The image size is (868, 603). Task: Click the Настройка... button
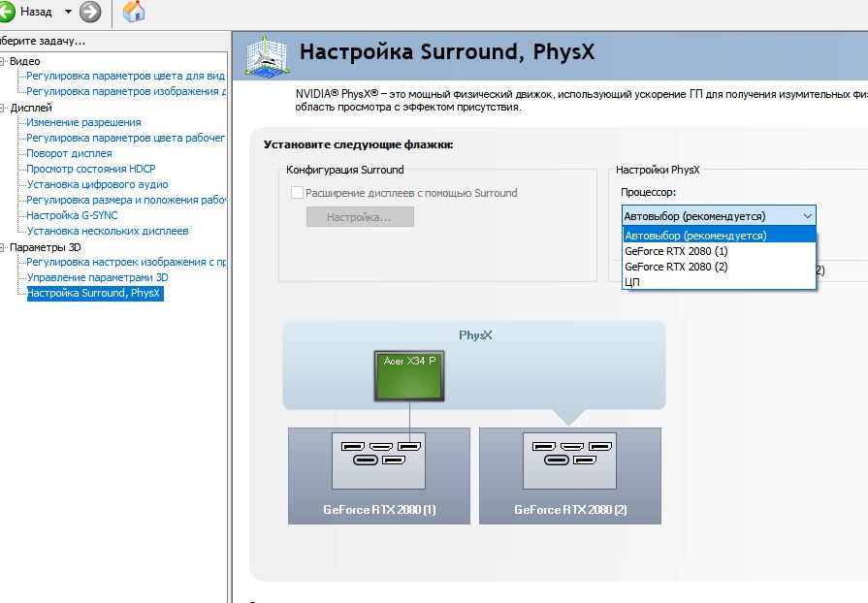click(360, 217)
